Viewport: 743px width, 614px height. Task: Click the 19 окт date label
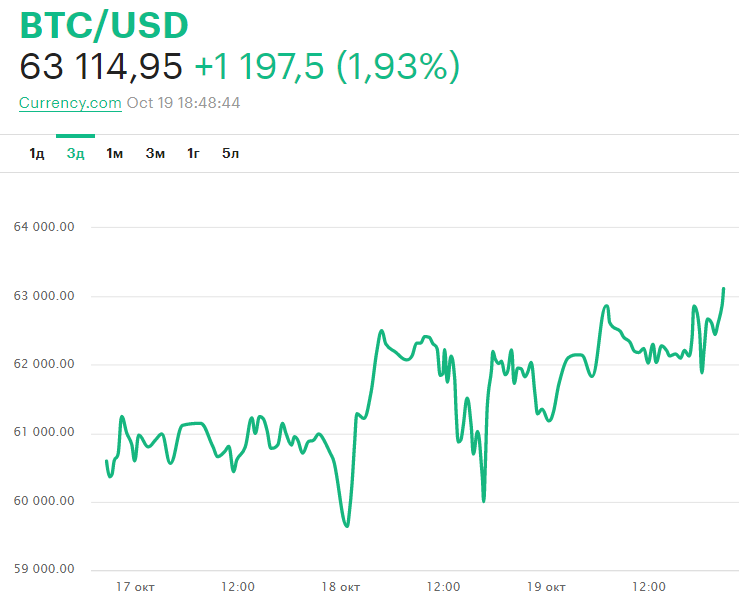click(x=547, y=587)
